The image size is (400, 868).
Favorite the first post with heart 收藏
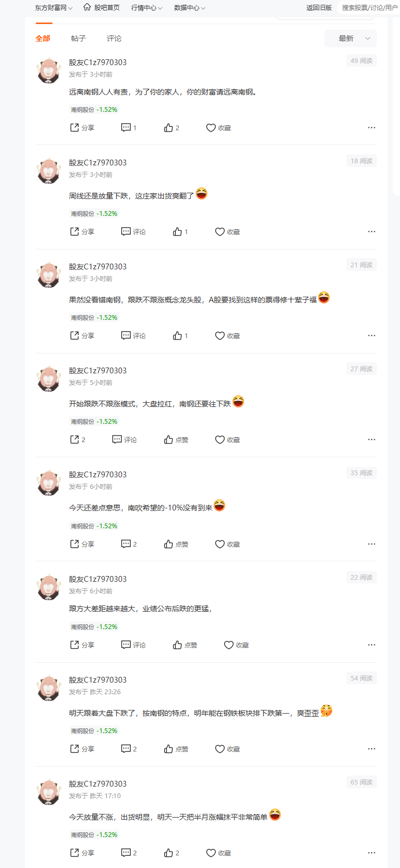pyautogui.click(x=218, y=128)
